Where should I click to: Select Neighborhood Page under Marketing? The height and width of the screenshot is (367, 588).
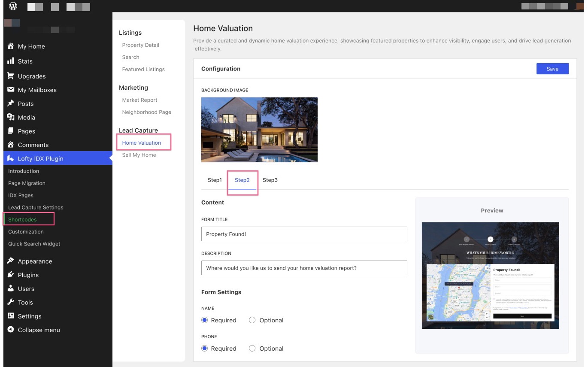pos(146,112)
